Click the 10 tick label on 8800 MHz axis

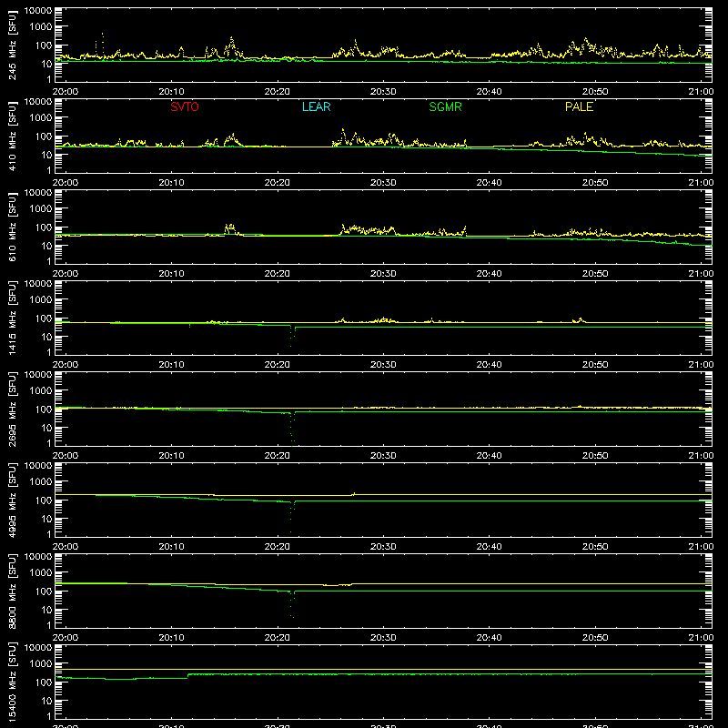[x=46, y=610]
